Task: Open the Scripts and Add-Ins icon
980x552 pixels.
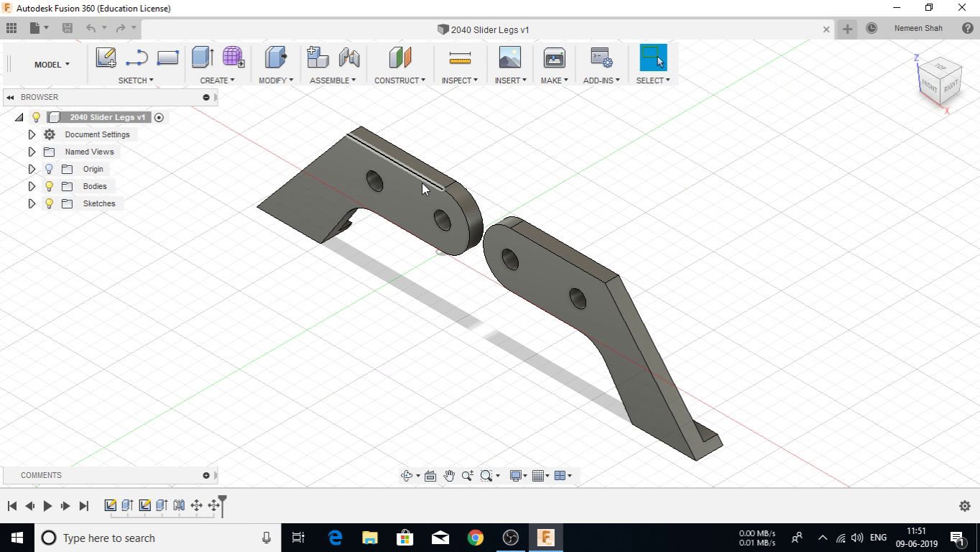Action: click(601, 57)
